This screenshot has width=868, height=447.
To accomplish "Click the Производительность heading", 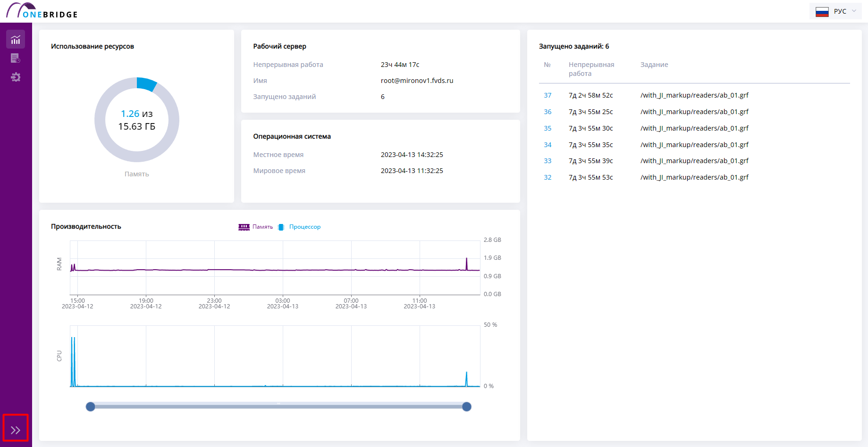I will [86, 226].
